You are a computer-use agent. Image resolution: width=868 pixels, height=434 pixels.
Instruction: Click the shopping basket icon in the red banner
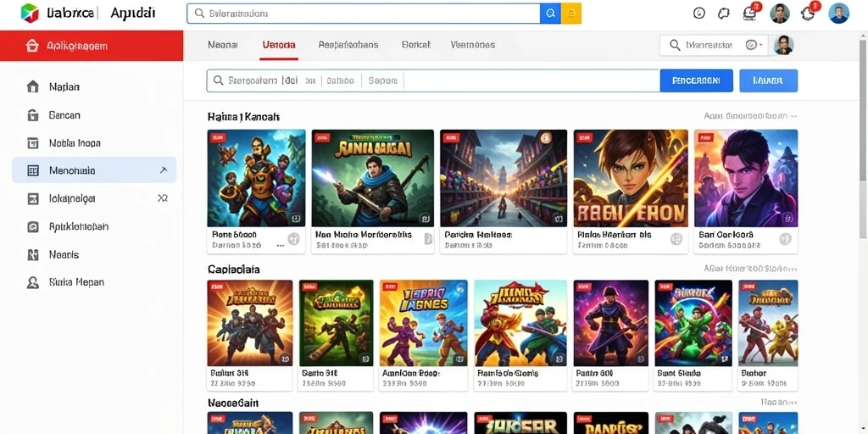(x=32, y=46)
